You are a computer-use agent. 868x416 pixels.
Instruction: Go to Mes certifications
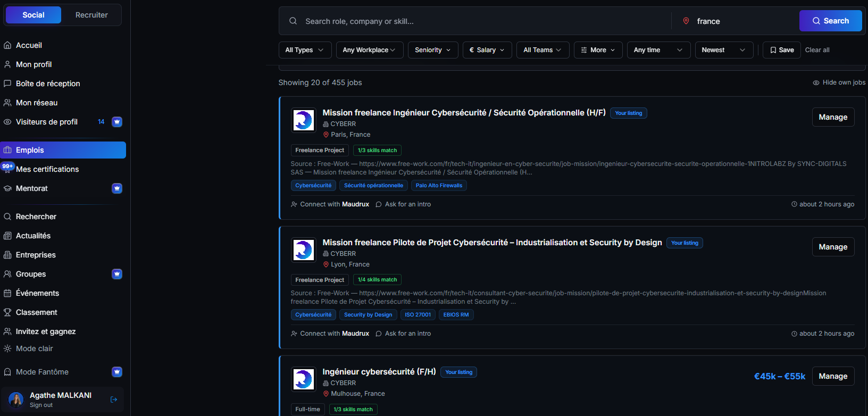coord(47,169)
